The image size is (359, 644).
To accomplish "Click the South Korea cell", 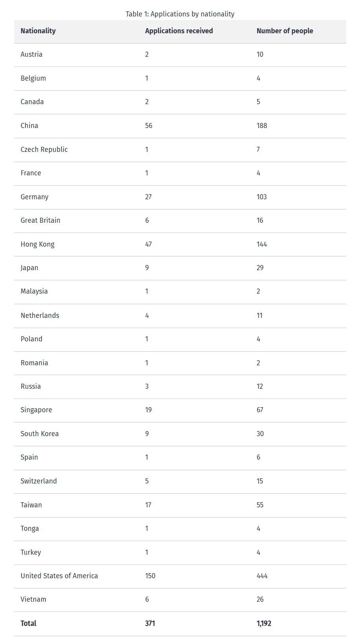I will (40, 434).
